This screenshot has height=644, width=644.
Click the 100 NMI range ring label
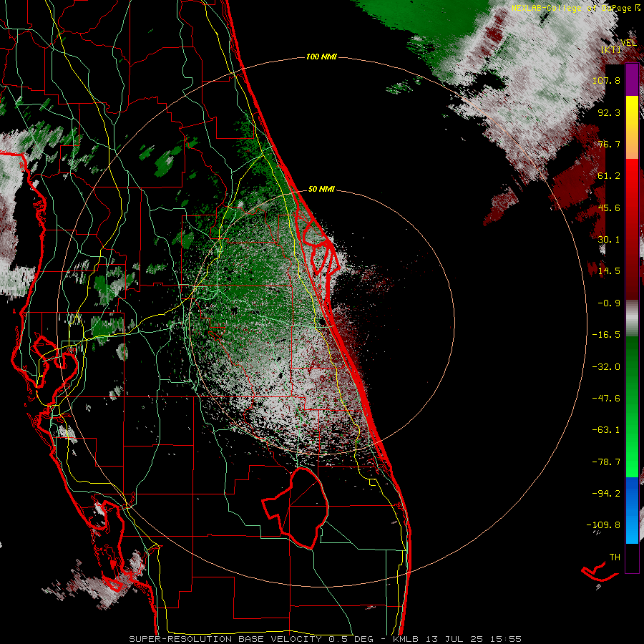(x=321, y=57)
